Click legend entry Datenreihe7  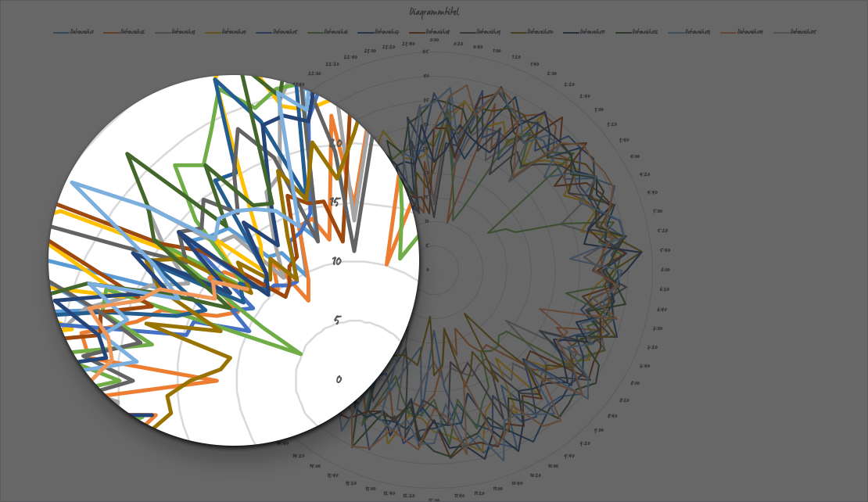coord(378,32)
